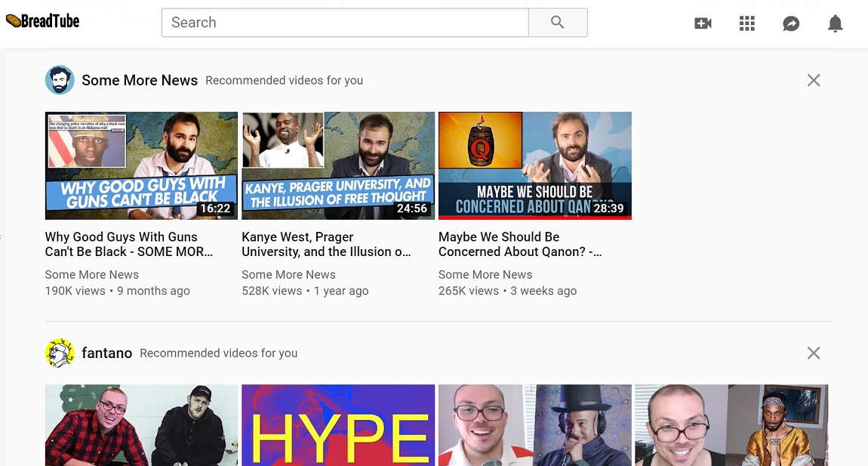Open fantano channel heading

[x=107, y=353]
